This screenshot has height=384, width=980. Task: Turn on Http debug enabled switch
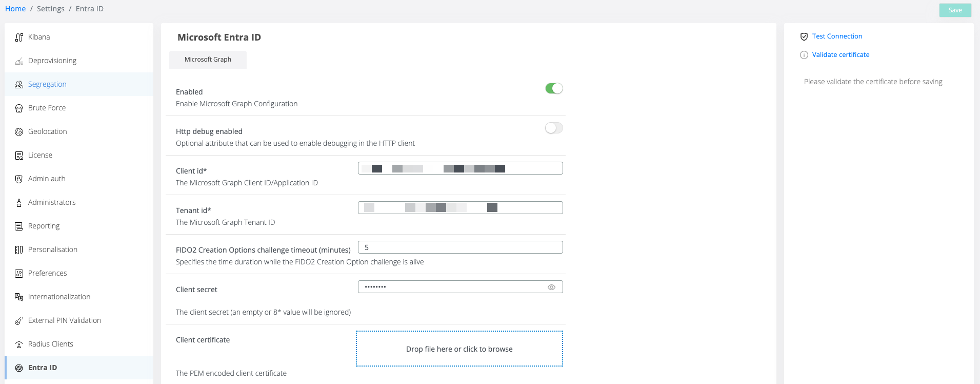coord(554,128)
